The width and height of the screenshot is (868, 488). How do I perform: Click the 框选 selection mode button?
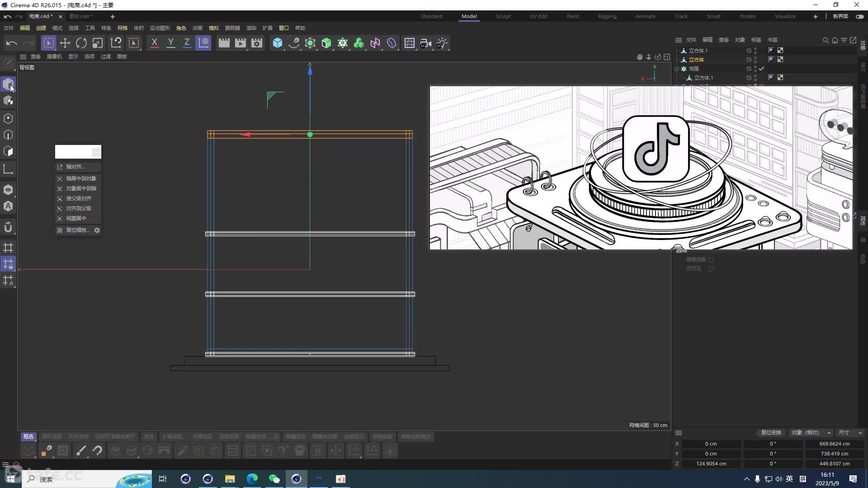[28, 436]
